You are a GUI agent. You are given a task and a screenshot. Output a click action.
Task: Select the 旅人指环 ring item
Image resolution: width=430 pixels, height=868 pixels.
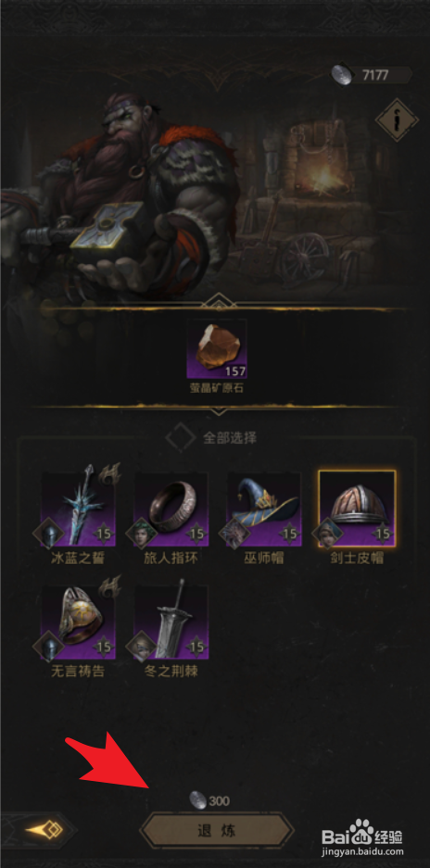pyautogui.click(x=171, y=509)
